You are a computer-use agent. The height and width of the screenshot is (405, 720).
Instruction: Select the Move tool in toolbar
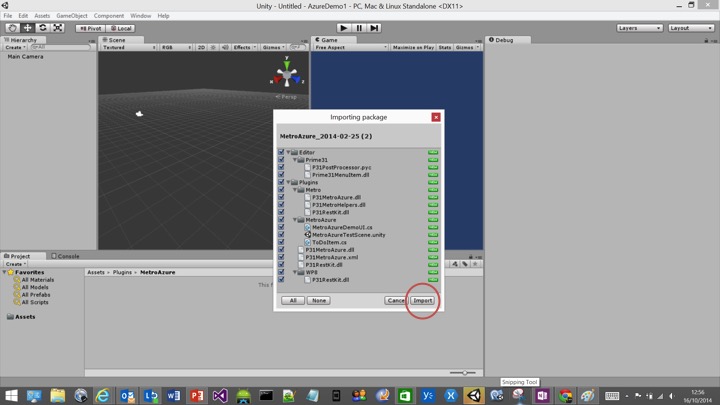tap(28, 28)
